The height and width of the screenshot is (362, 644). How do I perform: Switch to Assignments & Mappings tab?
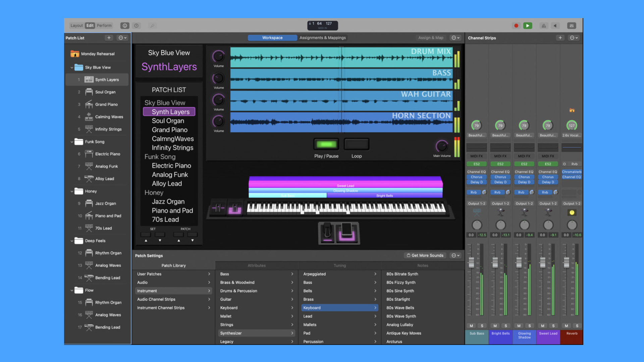(x=322, y=38)
